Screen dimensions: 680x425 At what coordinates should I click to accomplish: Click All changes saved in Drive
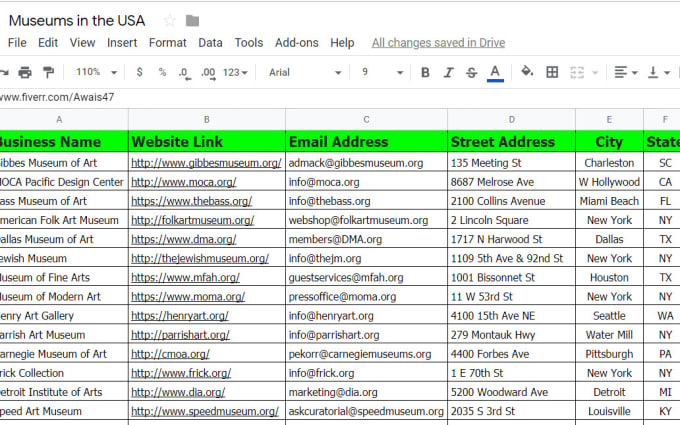[438, 42]
